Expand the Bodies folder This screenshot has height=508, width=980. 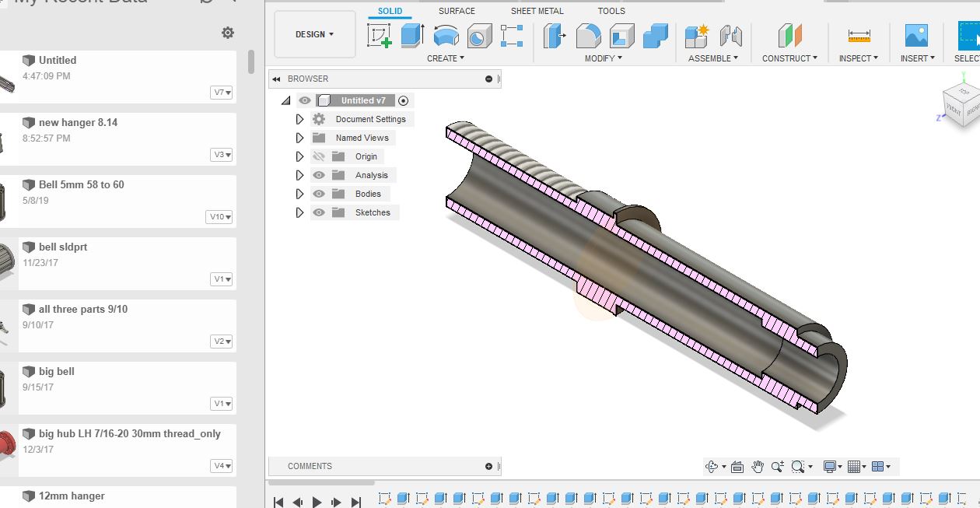click(x=299, y=194)
